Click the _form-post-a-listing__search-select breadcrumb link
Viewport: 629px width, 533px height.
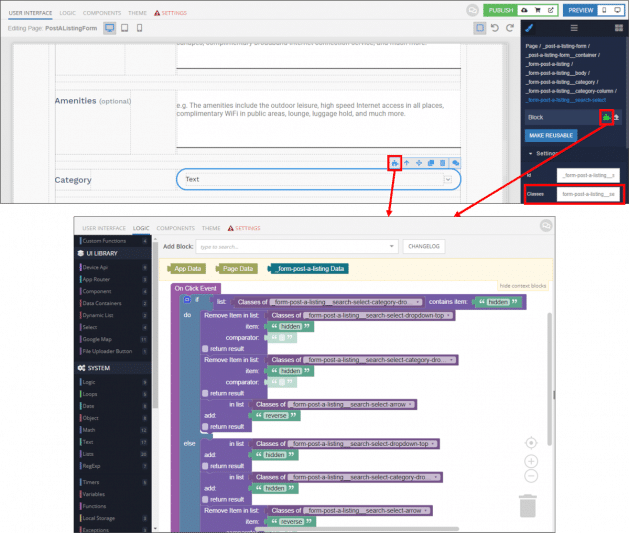click(x=566, y=100)
